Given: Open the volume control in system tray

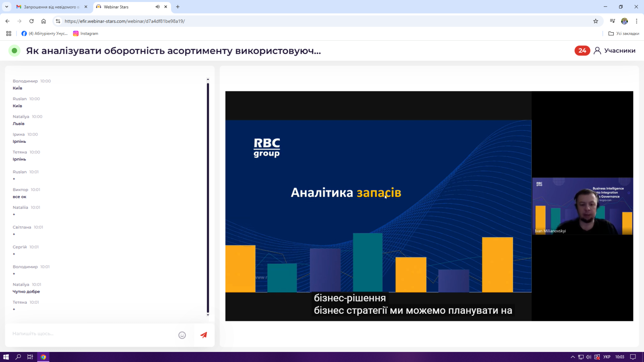Looking at the screenshot, I should pos(588,357).
